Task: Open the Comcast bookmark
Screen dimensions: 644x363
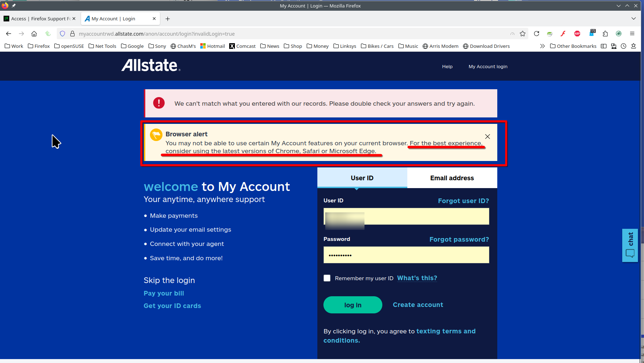Action: pyautogui.click(x=242, y=46)
